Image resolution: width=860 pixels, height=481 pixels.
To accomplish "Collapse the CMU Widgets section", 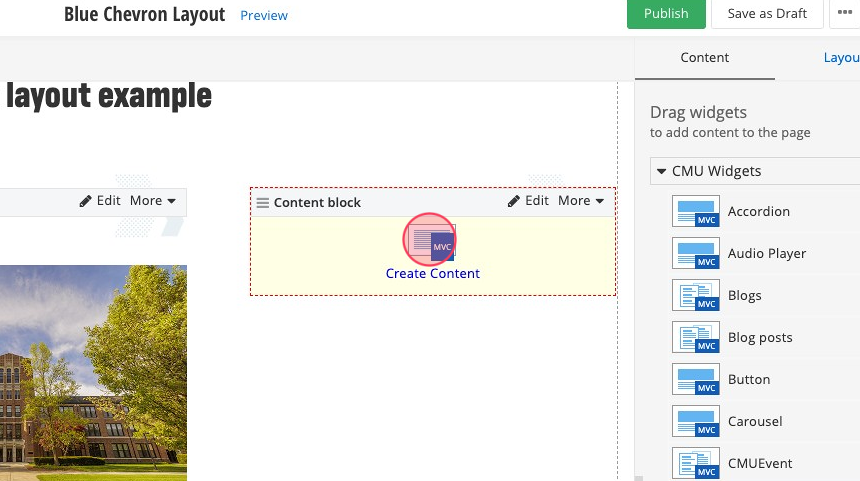I will (x=662, y=172).
